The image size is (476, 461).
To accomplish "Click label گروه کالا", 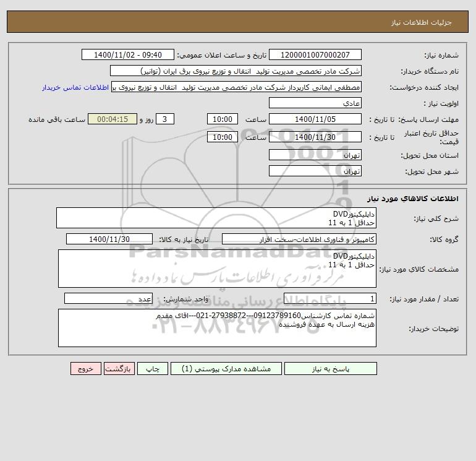I will pos(444,239).
